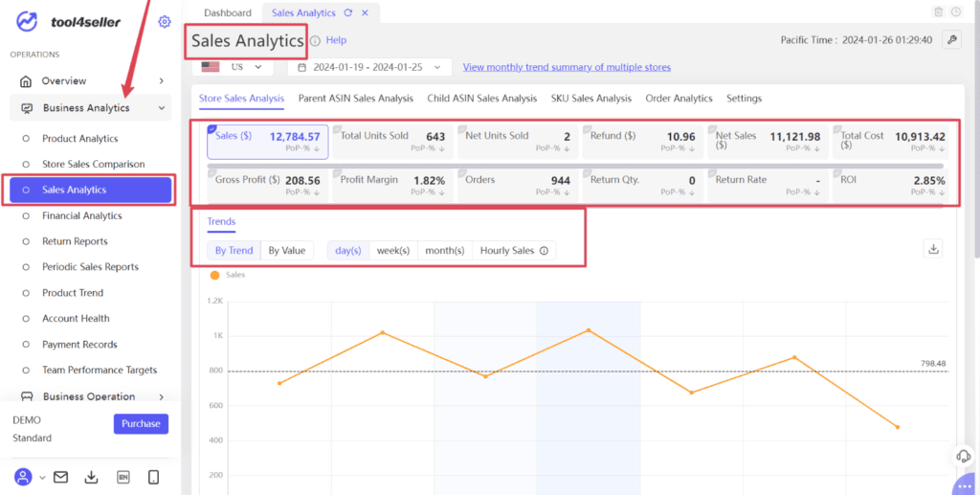
Task: Toggle the Gross Profit ($) metric card
Action: click(269, 186)
